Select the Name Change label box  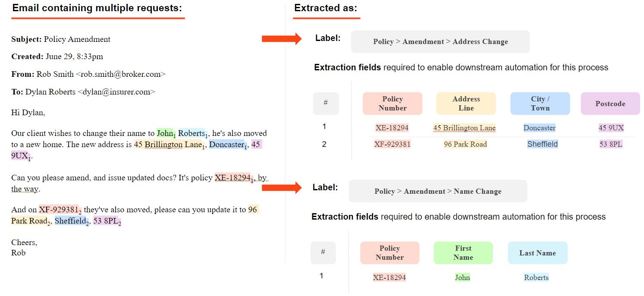[437, 191]
